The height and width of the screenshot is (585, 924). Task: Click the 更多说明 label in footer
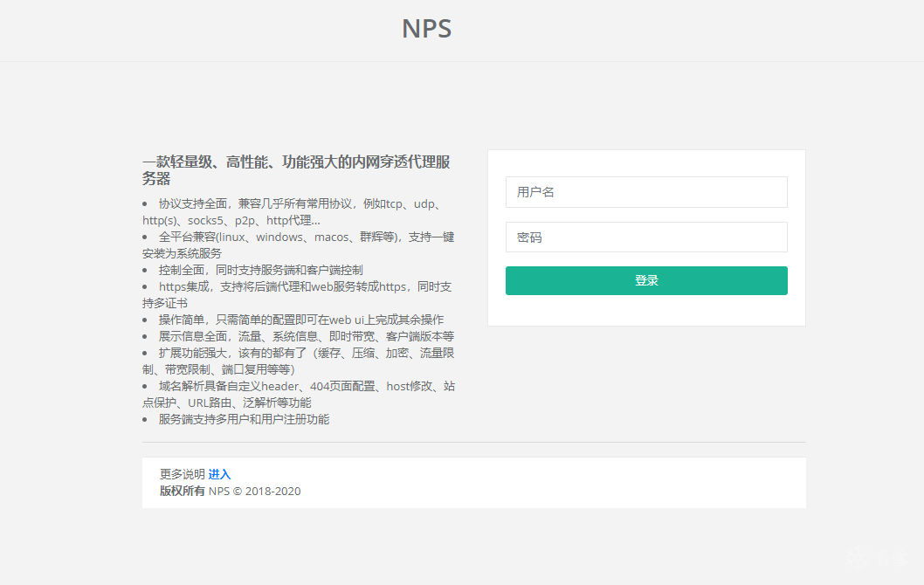tap(182, 474)
